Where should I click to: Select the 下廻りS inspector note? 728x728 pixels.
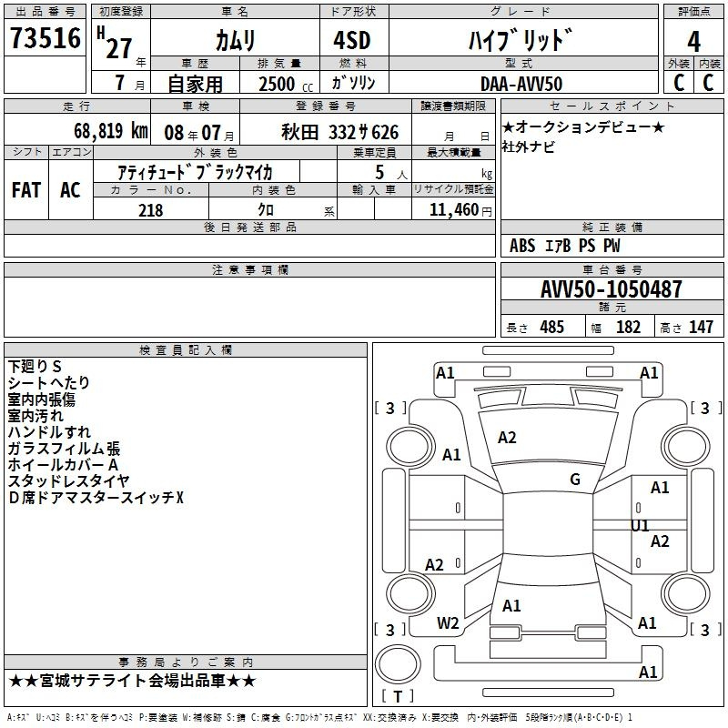tap(35, 366)
